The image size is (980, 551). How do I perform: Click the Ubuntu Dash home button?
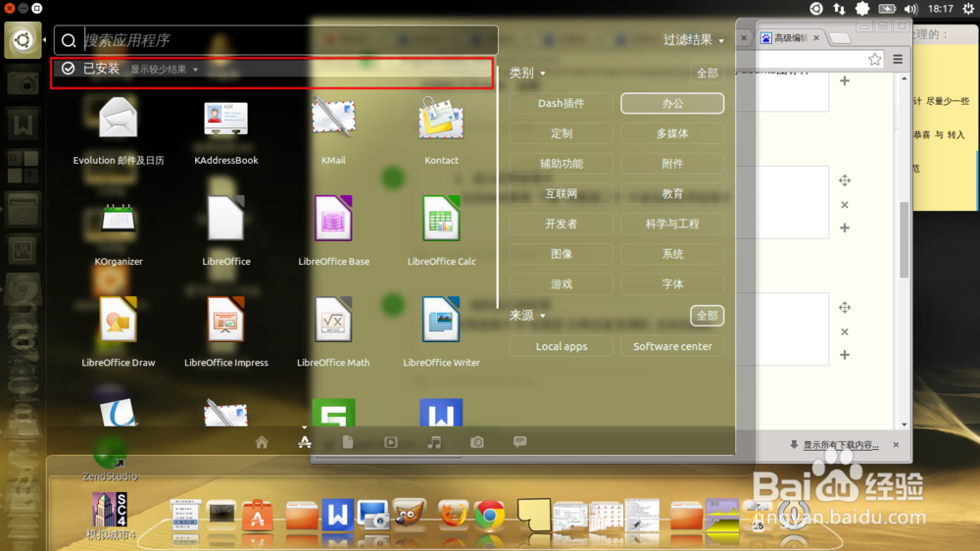point(23,40)
